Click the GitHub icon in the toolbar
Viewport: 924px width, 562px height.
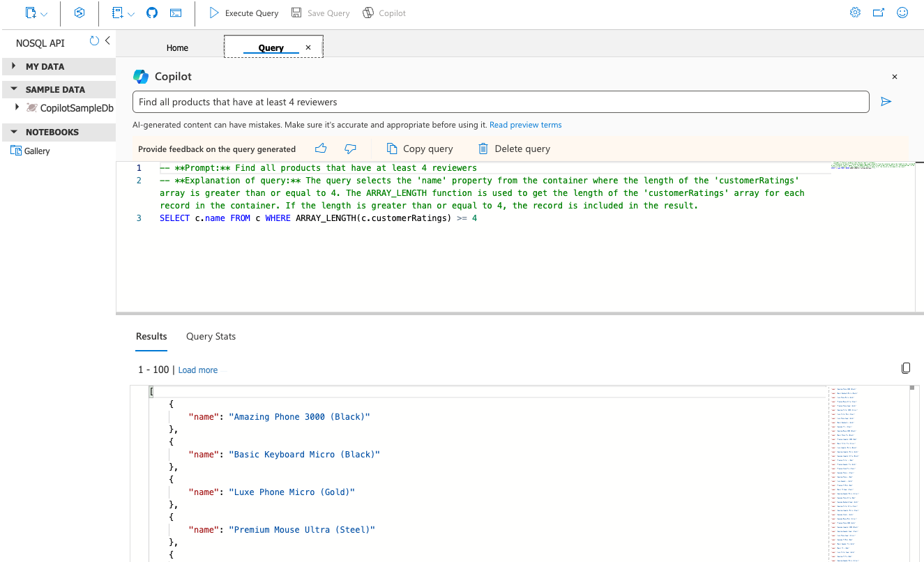(x=152, y=13)
